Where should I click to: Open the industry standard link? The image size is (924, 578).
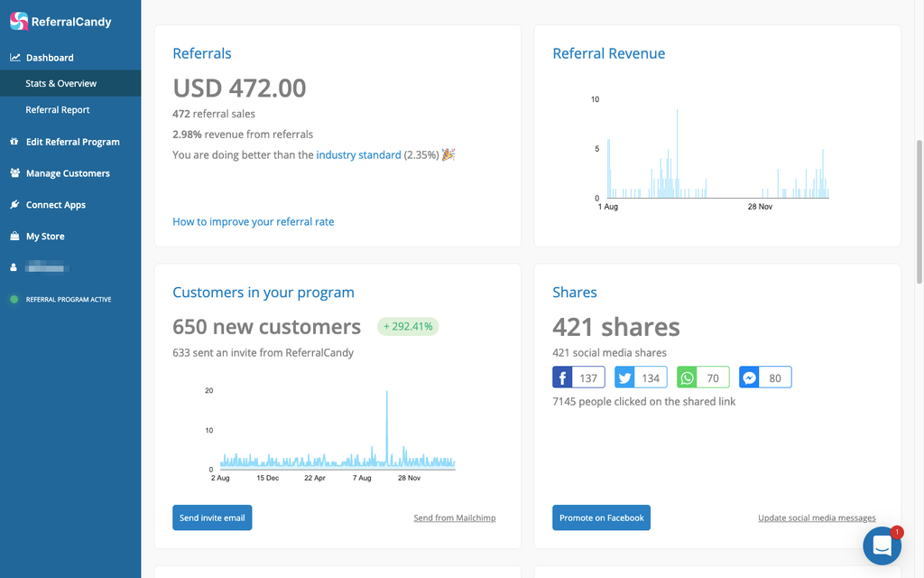click(358, 154)
